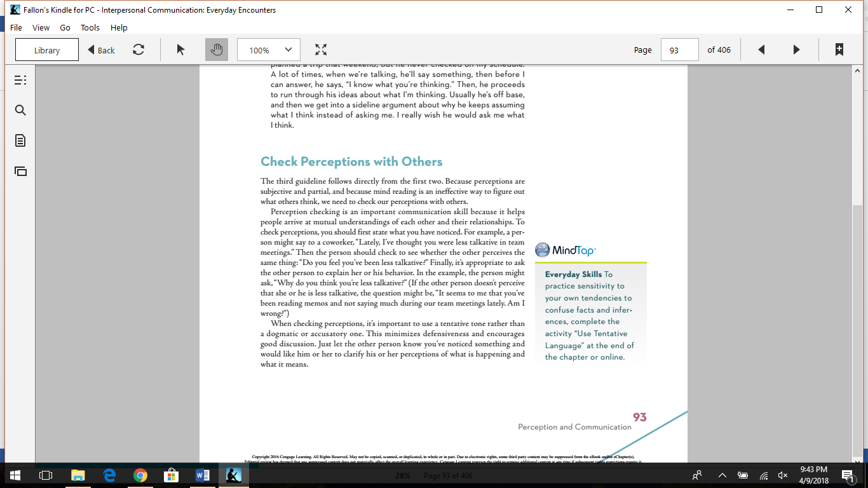Open the Tools menu

(90, 27)
